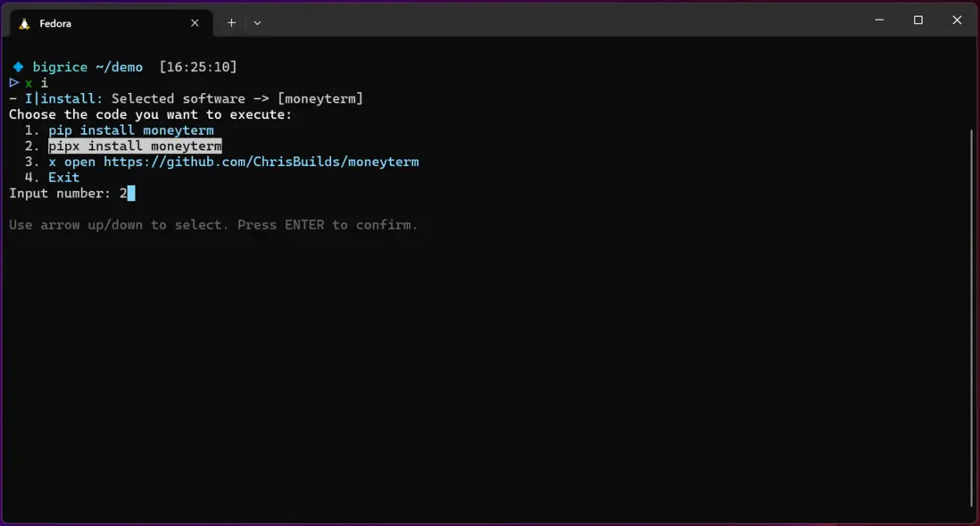Expand the new-tab profile dropdown chevron
This screenshot has height=526, width=980.
[257, 23]
